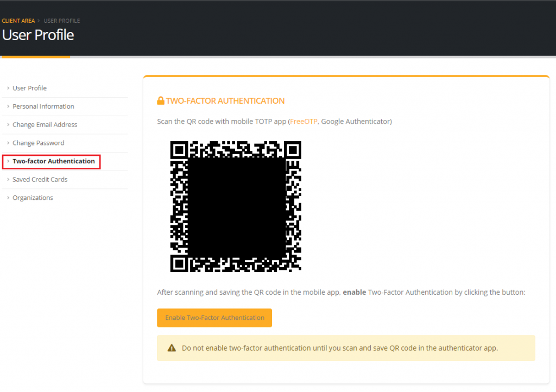Click the arrow icon beside Change Password
Image resolution: width=556 pixels, height=392 pixels.
8,143
